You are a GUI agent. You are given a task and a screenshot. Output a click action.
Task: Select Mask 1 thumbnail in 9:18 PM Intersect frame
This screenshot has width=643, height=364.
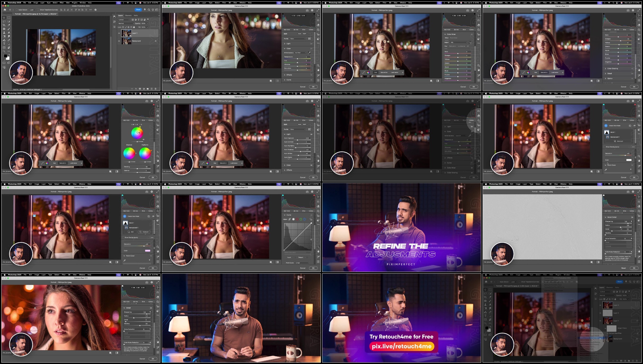[606, 132]
